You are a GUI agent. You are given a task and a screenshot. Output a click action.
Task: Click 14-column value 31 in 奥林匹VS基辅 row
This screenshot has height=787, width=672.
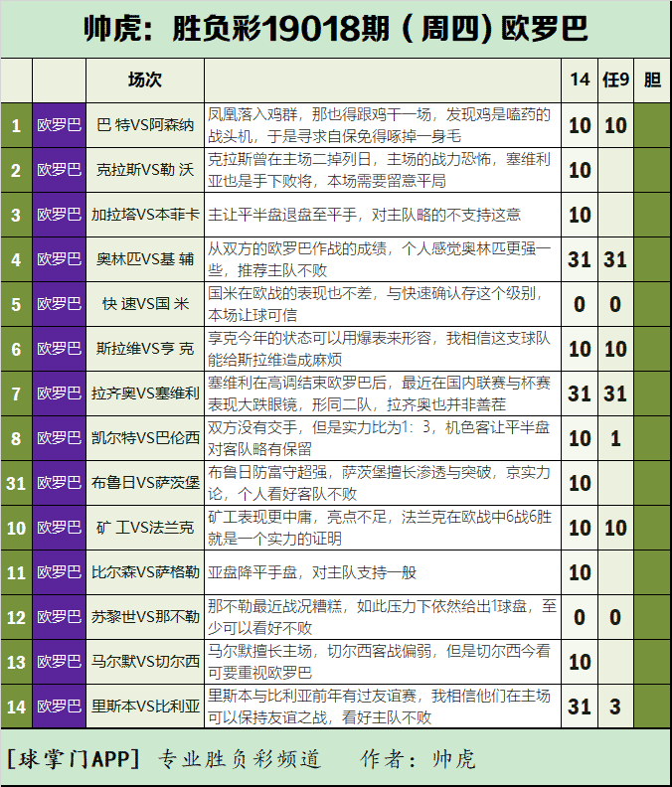pyautogui.click(x=580, y=259)
